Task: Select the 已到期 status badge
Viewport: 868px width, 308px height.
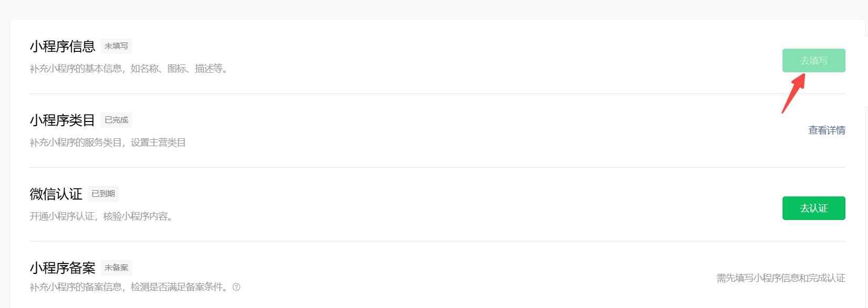Action: point(103,194)
